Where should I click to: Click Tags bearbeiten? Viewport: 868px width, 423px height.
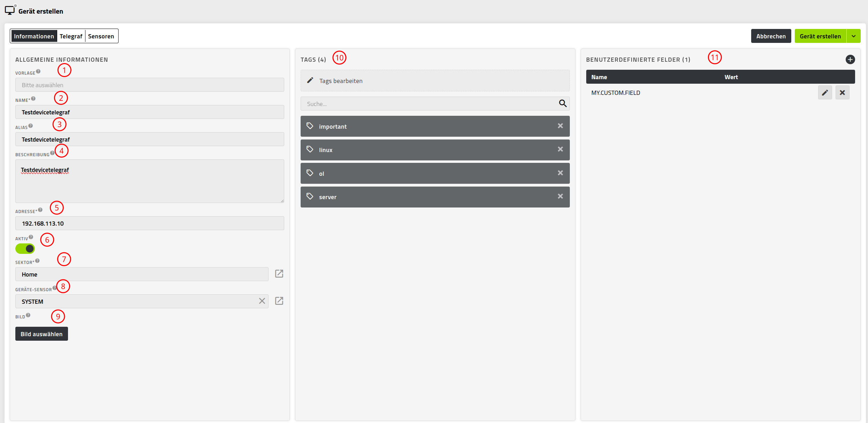tap(435, 81)
